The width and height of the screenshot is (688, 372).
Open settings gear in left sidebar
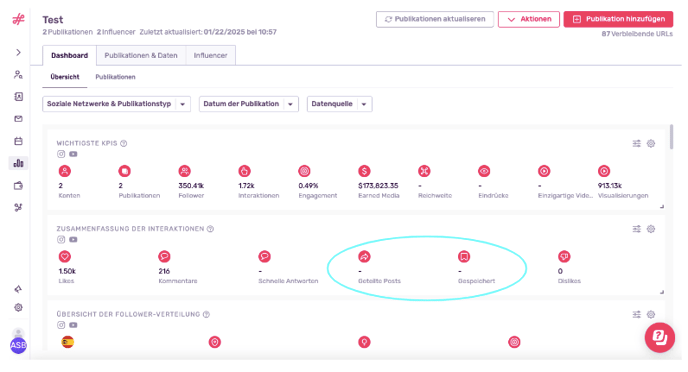18,308
